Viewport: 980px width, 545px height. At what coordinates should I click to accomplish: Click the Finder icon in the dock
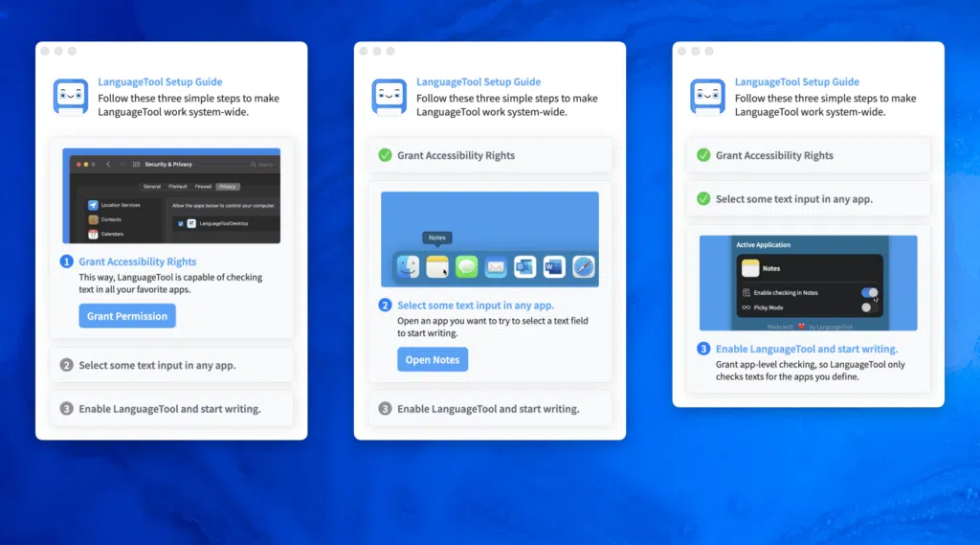(408, 267)
